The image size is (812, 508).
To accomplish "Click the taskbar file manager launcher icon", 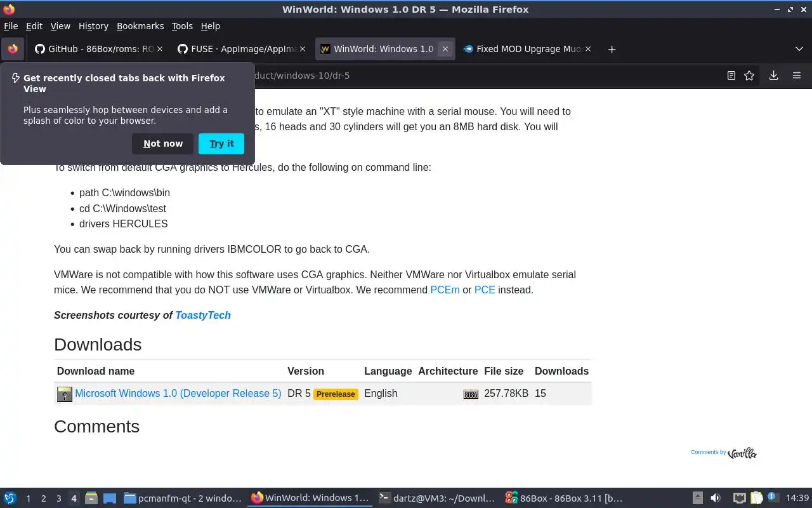I will 91,498.
